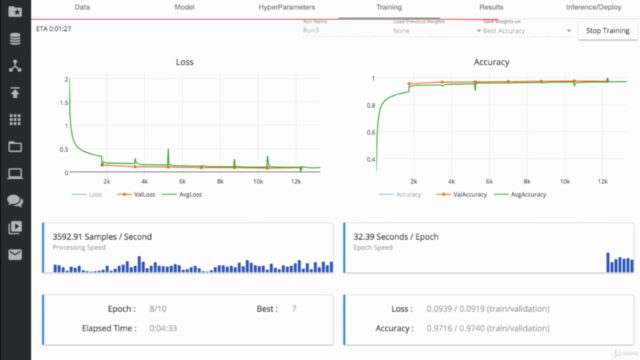Click the Processing Speed bar chart

(x=193, y=264)
